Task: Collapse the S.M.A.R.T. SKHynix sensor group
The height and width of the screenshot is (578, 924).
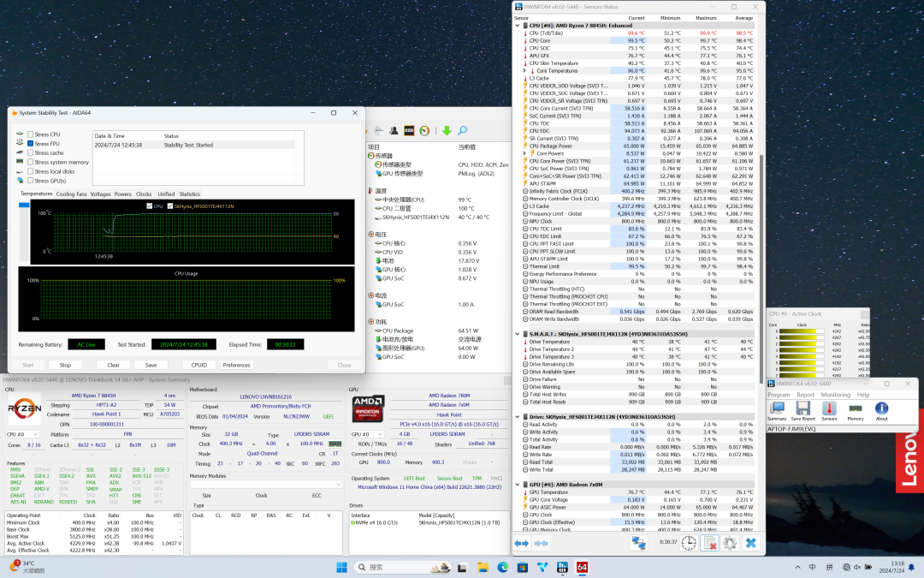Action: [517, 333]
